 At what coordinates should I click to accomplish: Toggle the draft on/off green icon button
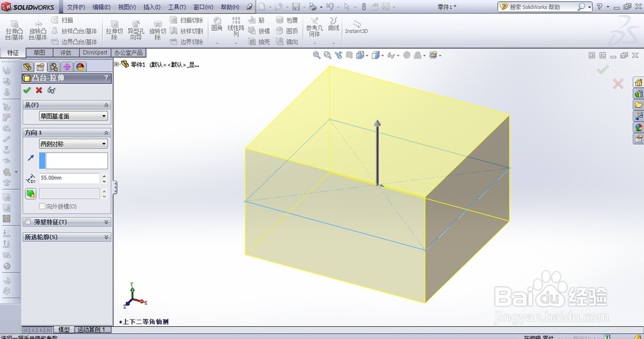[x=31, y=194]
